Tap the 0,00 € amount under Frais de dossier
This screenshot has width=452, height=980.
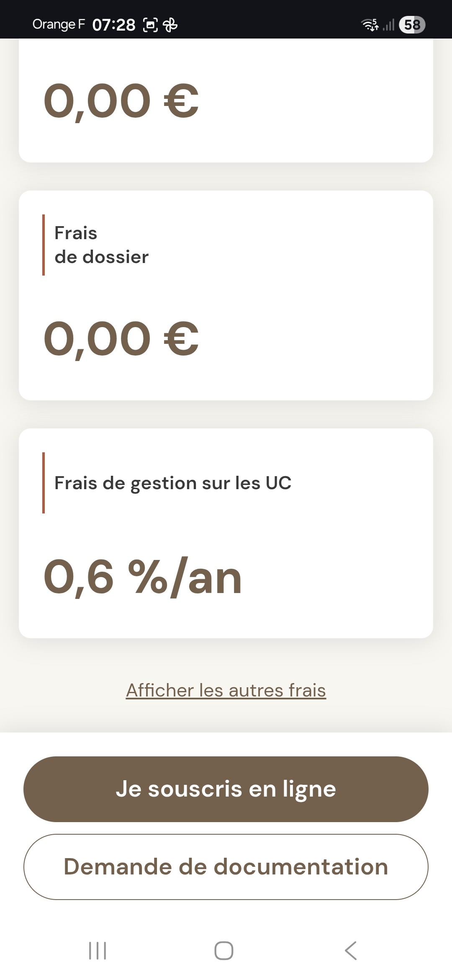click(121, 338)
